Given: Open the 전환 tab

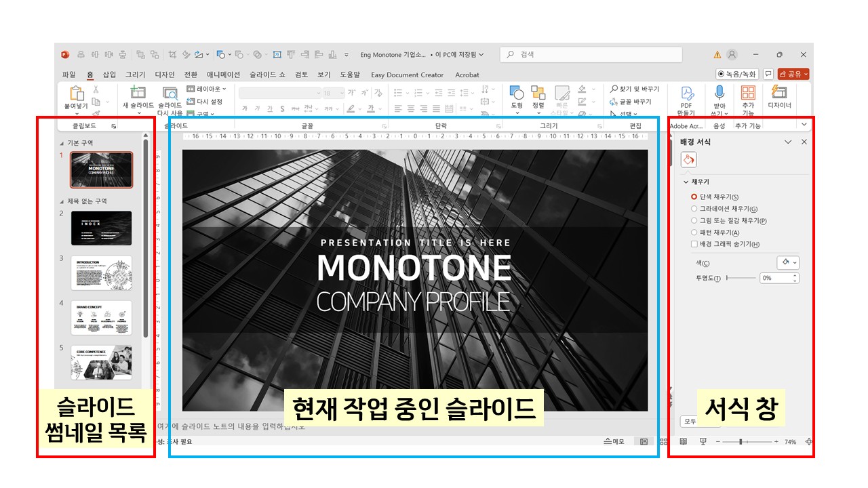Looking at the screenshot, I should pos(191,75).
